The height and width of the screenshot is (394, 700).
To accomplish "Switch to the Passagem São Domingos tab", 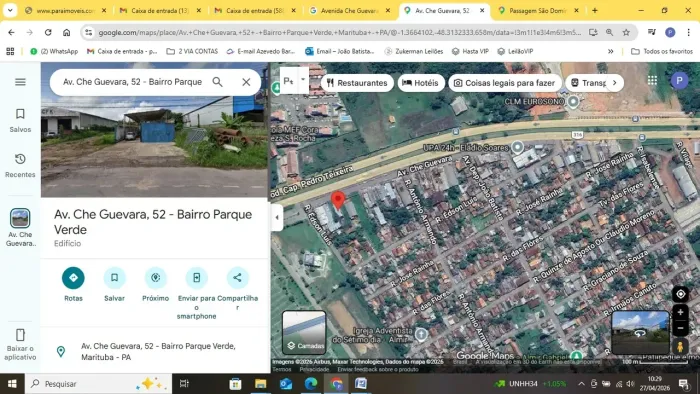I will pos(539,10).
